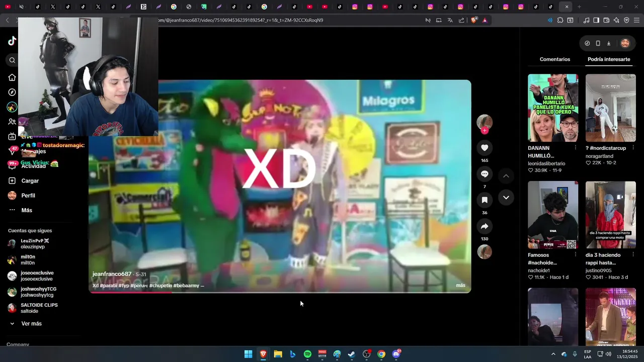Open Brave Shields lion icon

tap(474, 20)
